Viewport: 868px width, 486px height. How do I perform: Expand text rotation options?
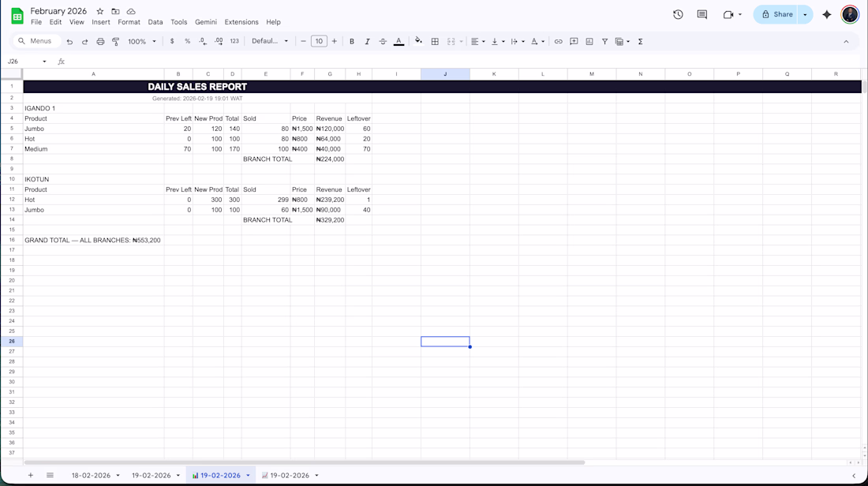coord(543,42)
